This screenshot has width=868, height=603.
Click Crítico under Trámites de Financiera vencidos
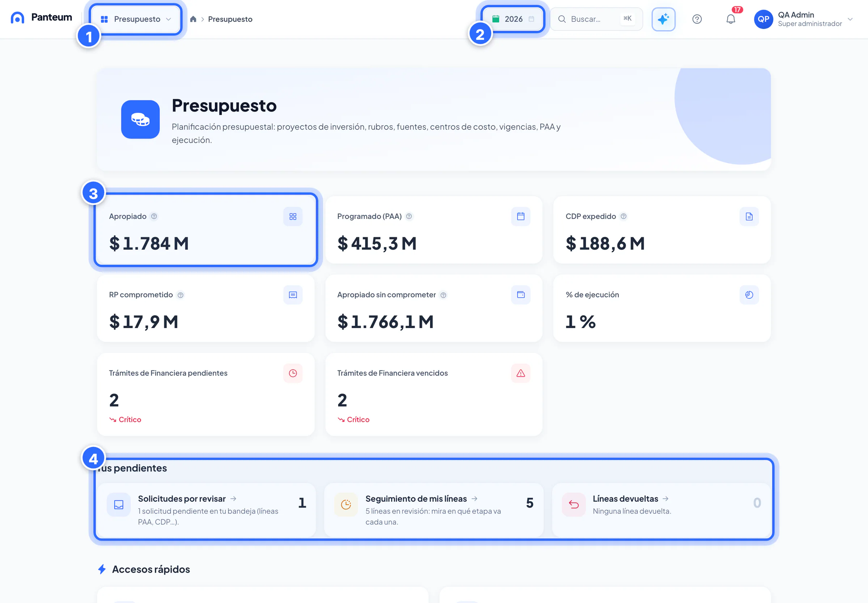(x=353, y=420)
